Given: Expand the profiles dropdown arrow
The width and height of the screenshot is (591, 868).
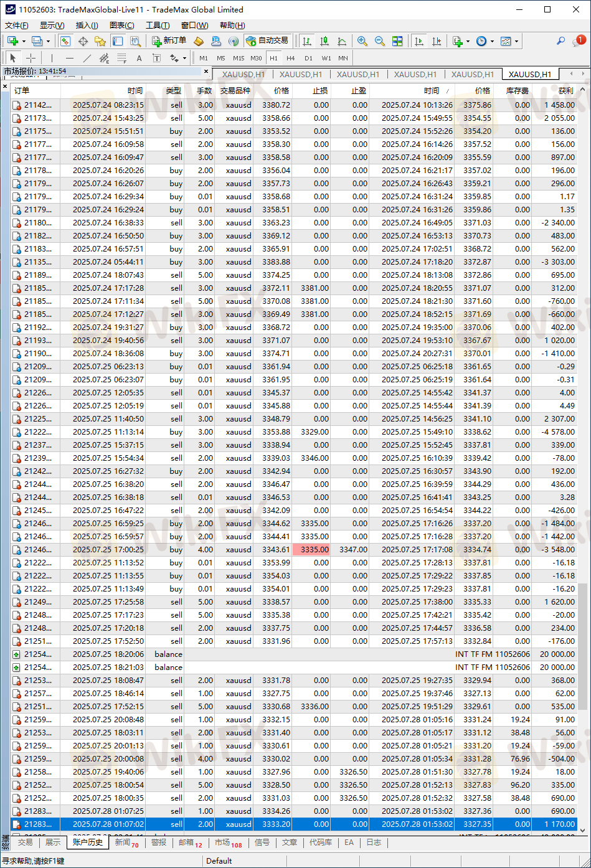Looking at the screenshot, I should [x=48, y=42].
